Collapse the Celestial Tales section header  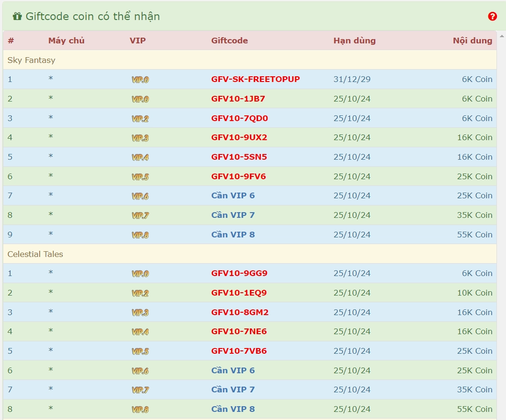point(35,254)
